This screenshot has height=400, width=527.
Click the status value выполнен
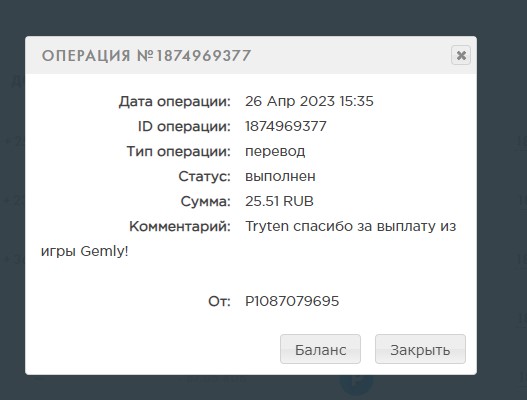pyautogui.click(x=280, y=176)
